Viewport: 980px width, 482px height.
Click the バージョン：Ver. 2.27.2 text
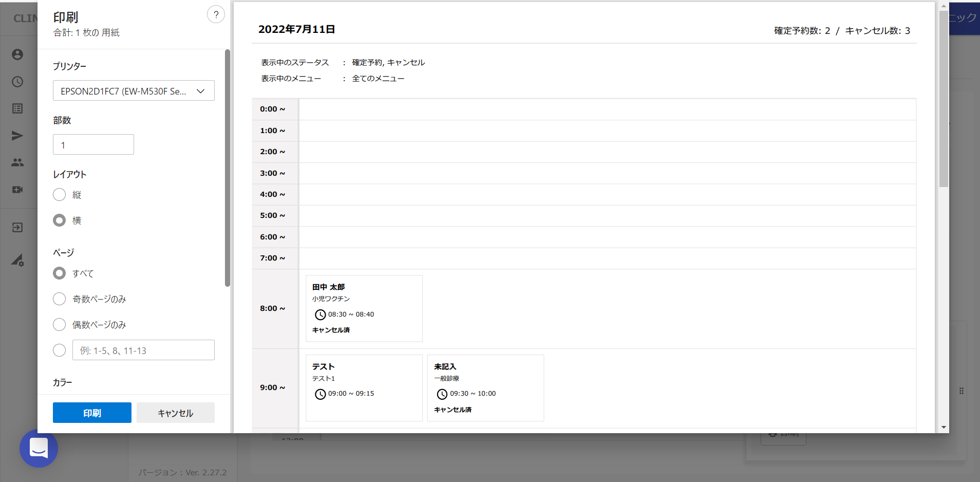[x=182, y=472]
